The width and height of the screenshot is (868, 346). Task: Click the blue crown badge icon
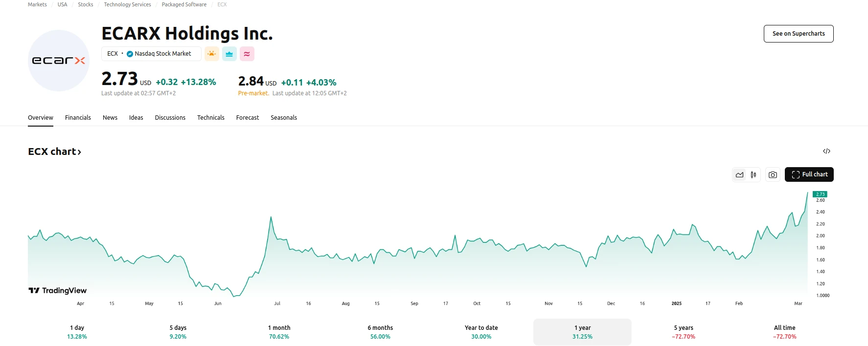(229, 54)
